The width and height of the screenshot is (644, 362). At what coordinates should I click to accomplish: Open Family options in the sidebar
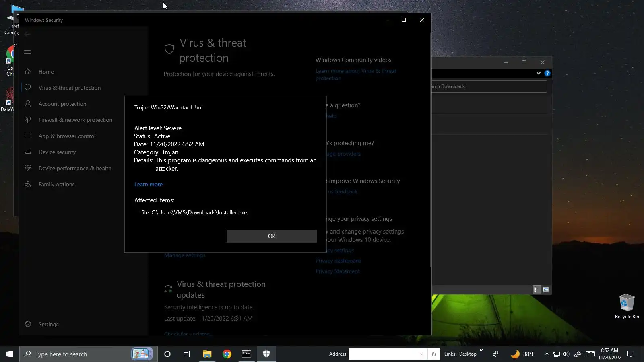coord(56,184)
